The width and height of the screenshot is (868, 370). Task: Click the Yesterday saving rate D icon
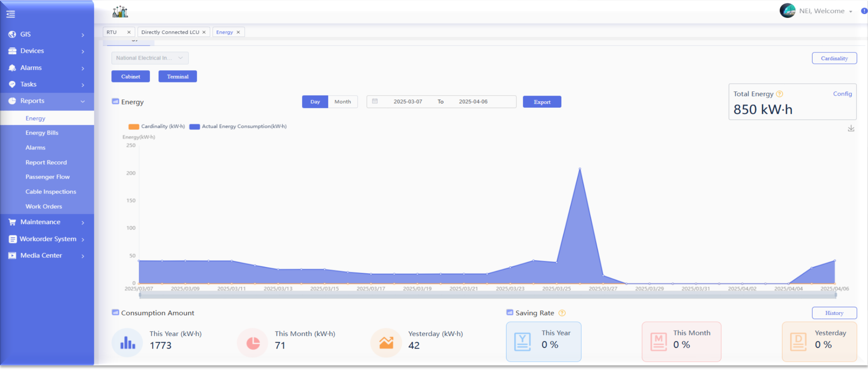tap(798, 342)
